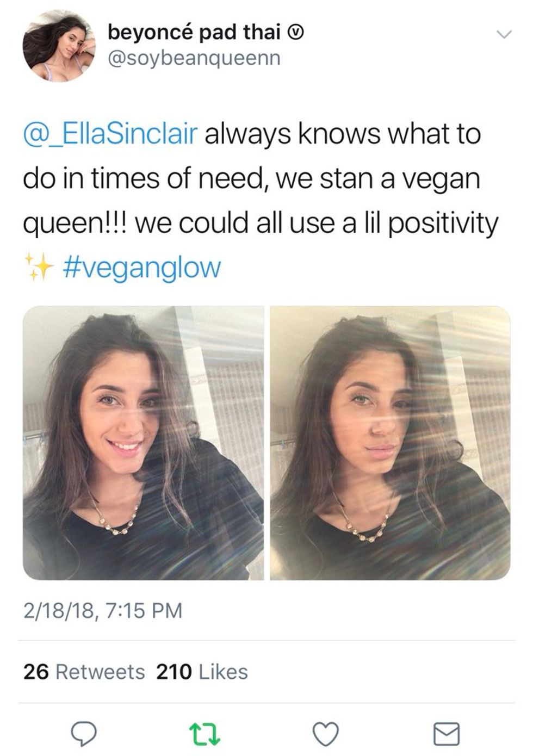Share tweet via envelope message icon

447,734
